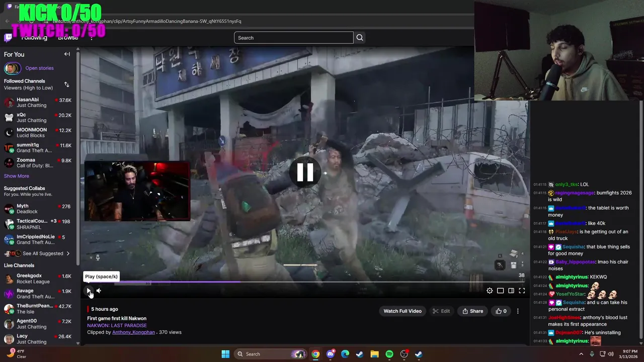This screenshot has height=362, width=644.
Task: Enter fullscreen mode on the video
Action: 522,291
